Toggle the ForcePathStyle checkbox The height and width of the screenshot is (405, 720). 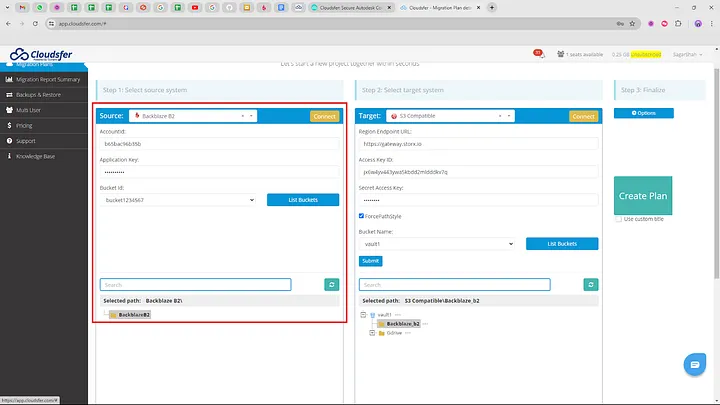click(361, 216)
